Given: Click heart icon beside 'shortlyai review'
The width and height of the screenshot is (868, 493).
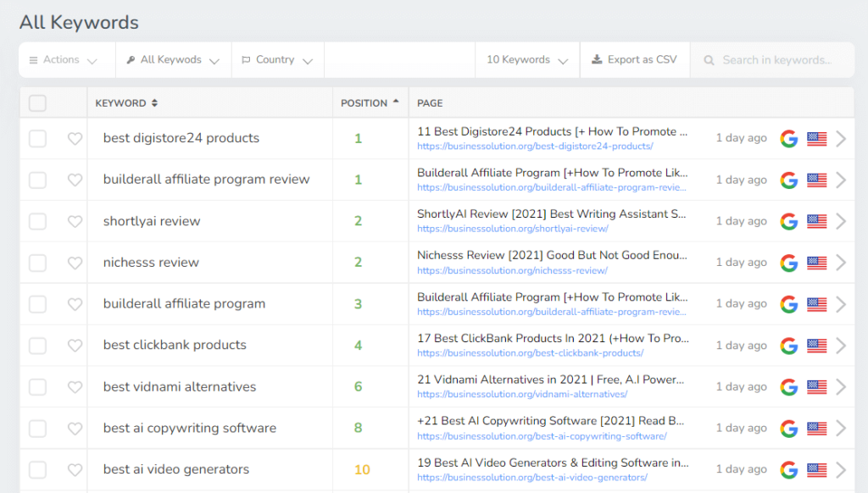Looking at the screenshot, I should [75, 222].
